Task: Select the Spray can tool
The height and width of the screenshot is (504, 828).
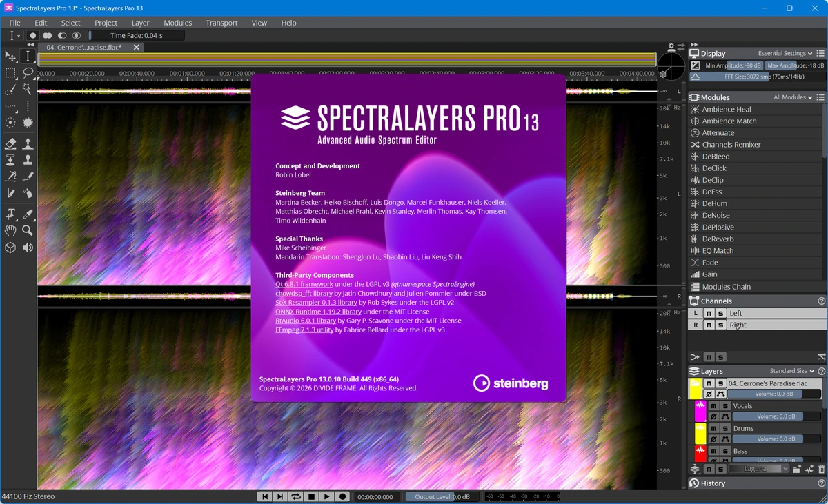Action: (x=28, y=192)
